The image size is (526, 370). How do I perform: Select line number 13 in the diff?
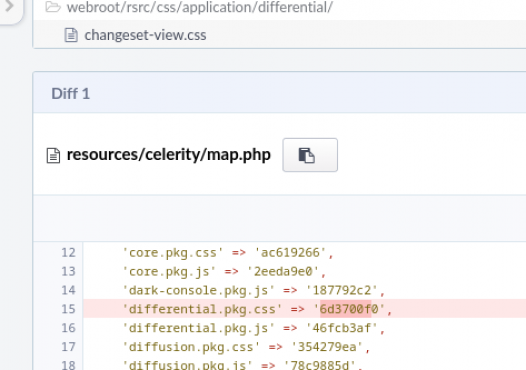click(68, 271)
